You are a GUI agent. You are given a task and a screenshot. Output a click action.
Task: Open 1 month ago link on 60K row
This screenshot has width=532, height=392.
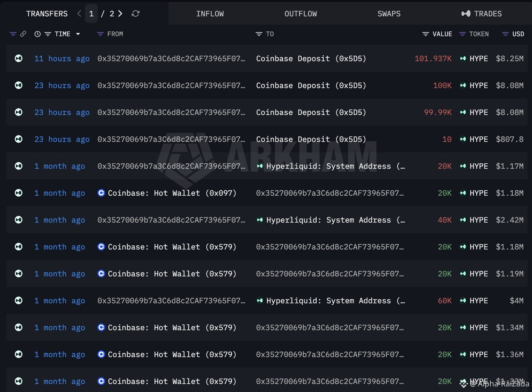(60, 301)
